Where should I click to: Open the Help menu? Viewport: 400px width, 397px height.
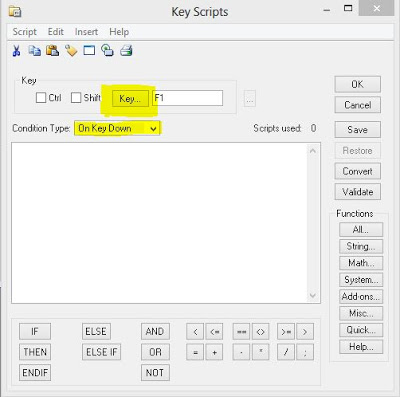click(x=119, y=32)
